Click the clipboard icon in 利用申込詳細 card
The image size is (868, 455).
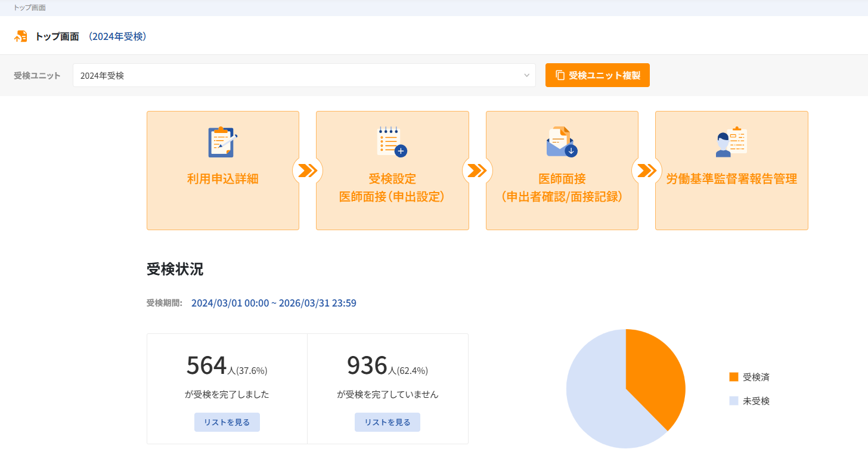222,142
